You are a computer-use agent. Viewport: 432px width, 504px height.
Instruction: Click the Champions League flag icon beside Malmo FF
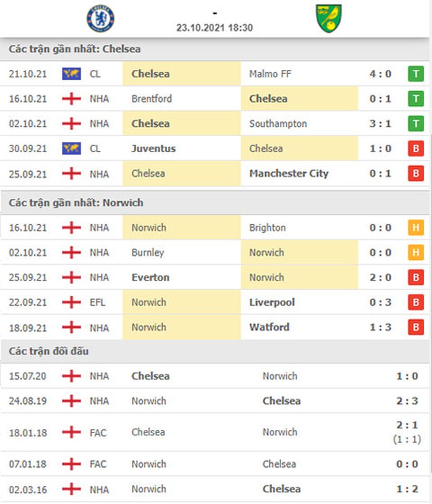click(x=71, y=74)
